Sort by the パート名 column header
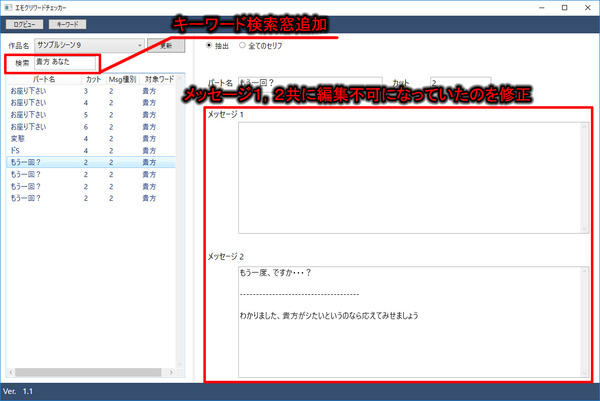600x401 pixels. [x=44, y=79]
